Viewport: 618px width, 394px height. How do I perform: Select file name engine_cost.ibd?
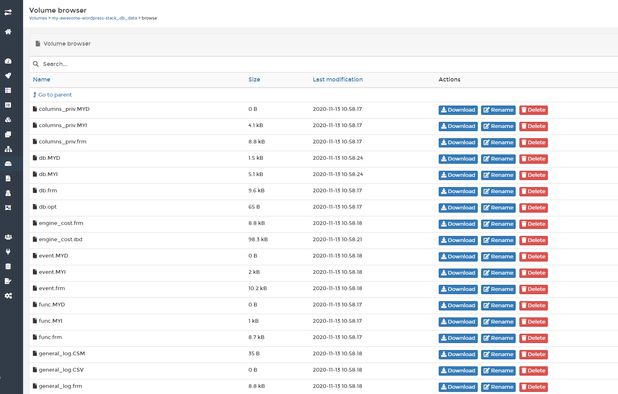point(61,240)
